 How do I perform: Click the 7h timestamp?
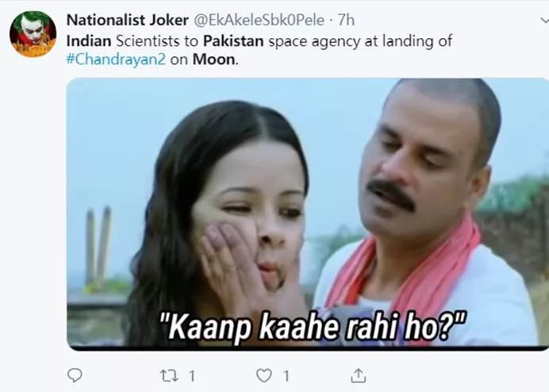tap(346, 21)
